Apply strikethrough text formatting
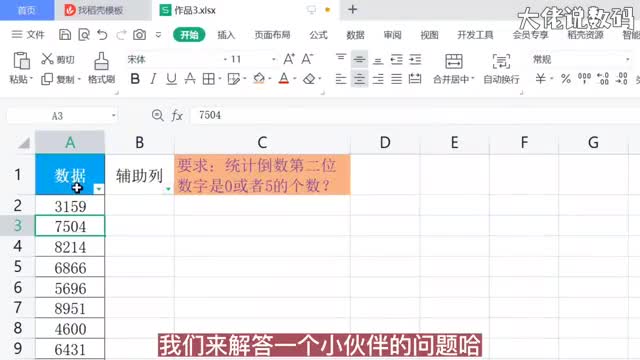Screen dimensions: 640x360 pos(190,78)
